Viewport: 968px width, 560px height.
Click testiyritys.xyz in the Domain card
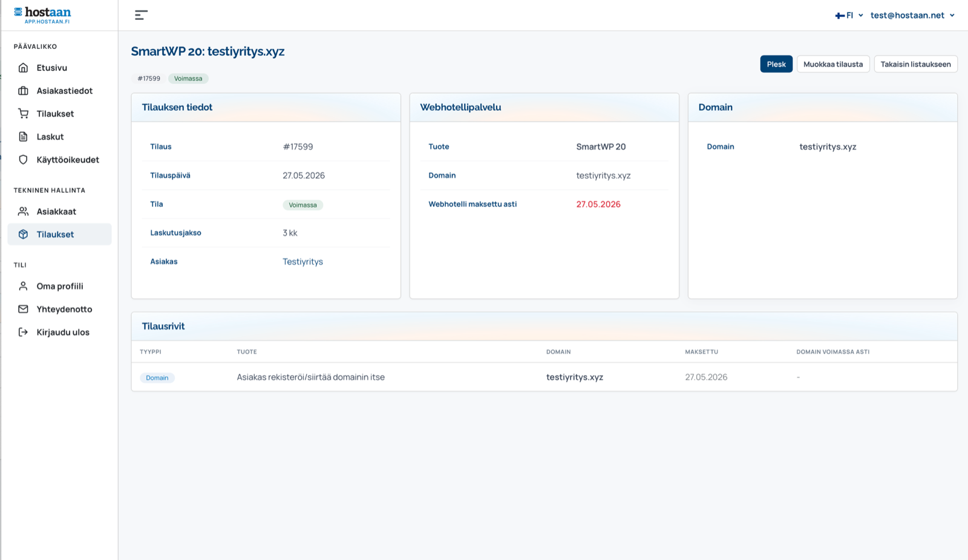pyautogui.click(x=828, y=147)
